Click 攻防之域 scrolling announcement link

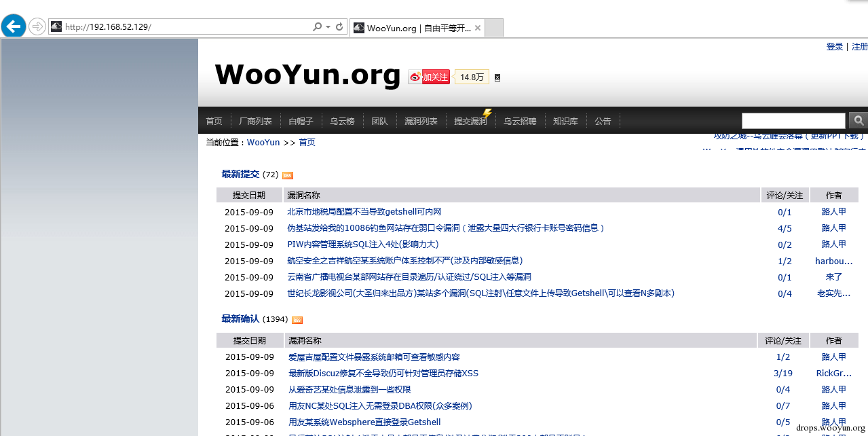tap(790, 137)
